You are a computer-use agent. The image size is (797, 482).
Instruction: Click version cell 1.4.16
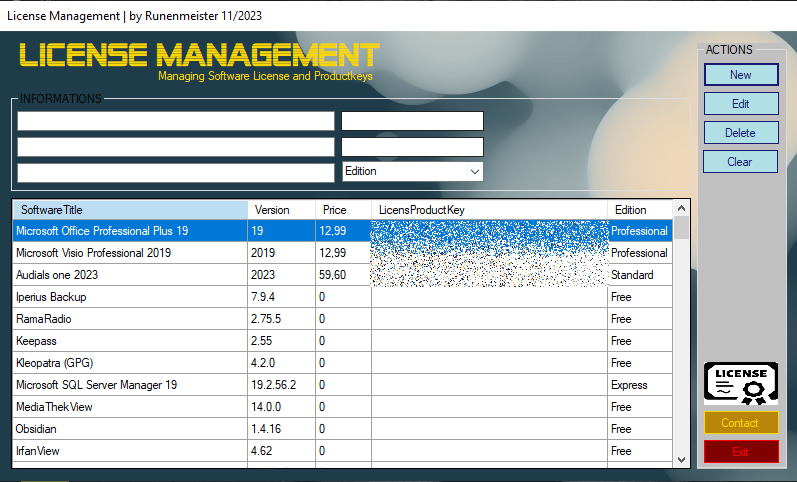(x=282, y=429)
